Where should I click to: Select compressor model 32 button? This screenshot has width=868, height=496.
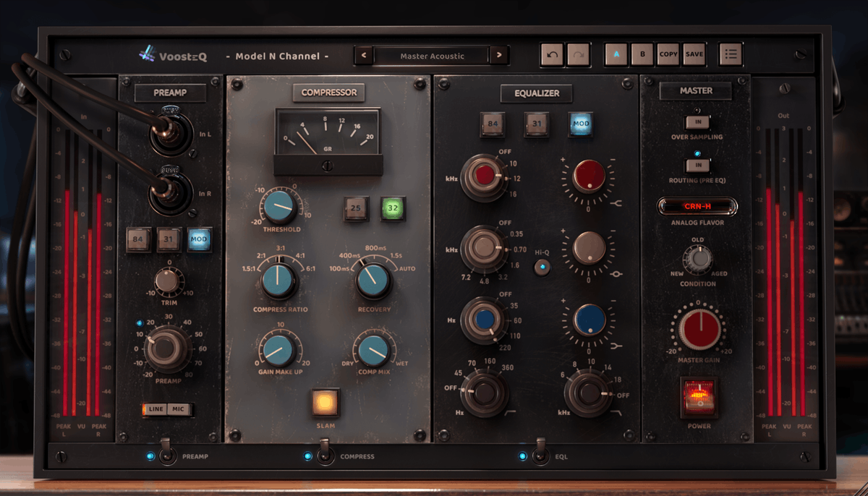393,208
